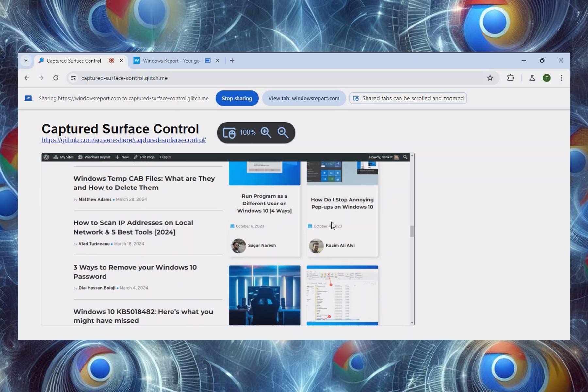Click author Vlad Turiceanu

(94, 244)
